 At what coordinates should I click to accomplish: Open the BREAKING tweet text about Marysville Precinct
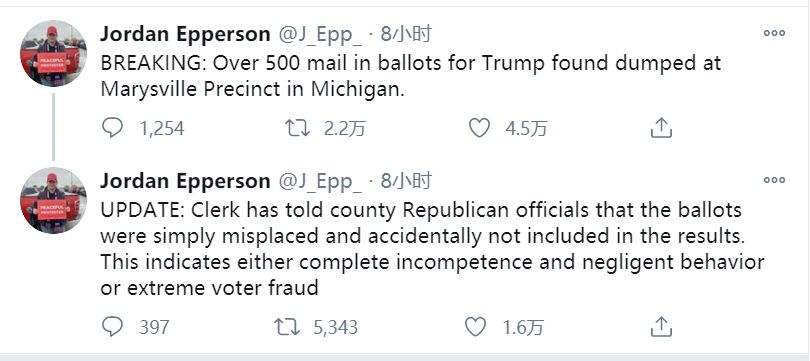tap(411, 76)
